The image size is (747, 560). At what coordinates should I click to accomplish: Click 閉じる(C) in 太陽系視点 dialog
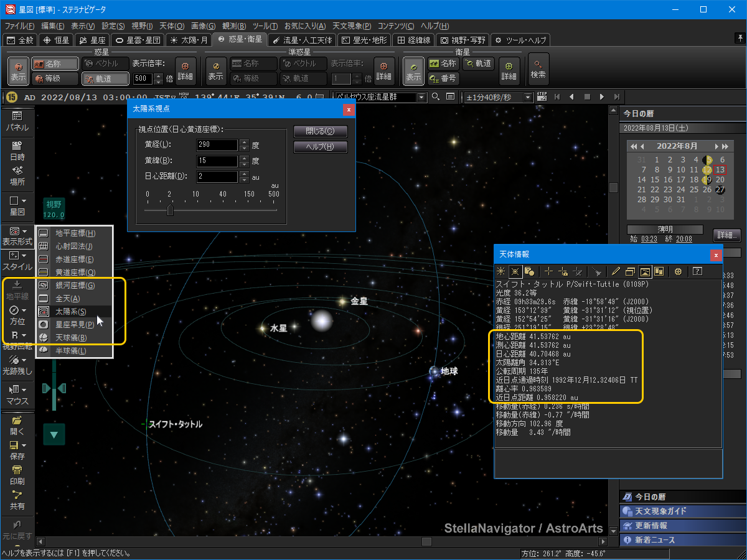(320, 131)
